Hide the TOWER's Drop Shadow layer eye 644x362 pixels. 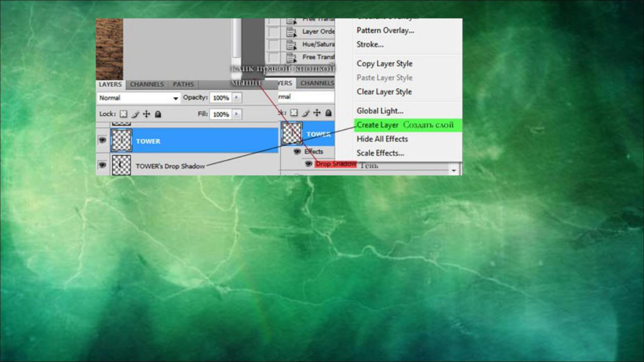tap(103, 165)
